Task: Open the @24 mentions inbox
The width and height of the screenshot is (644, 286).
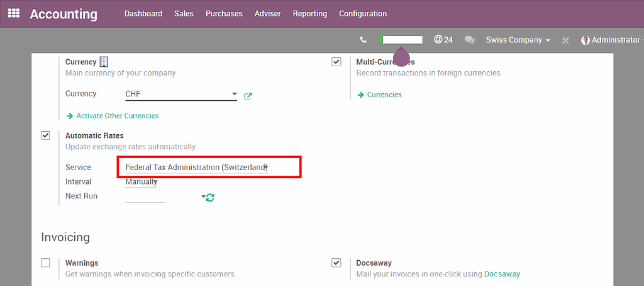Action: point(443,40)
